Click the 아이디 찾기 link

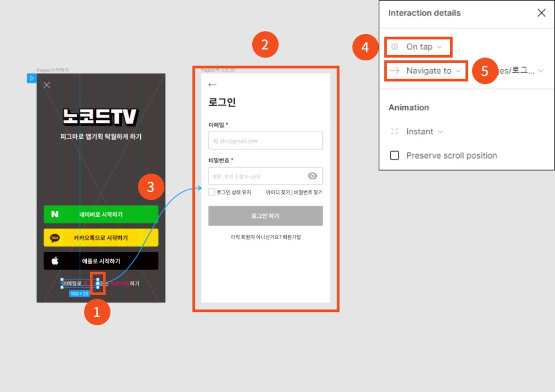click(x=278, y=193)
